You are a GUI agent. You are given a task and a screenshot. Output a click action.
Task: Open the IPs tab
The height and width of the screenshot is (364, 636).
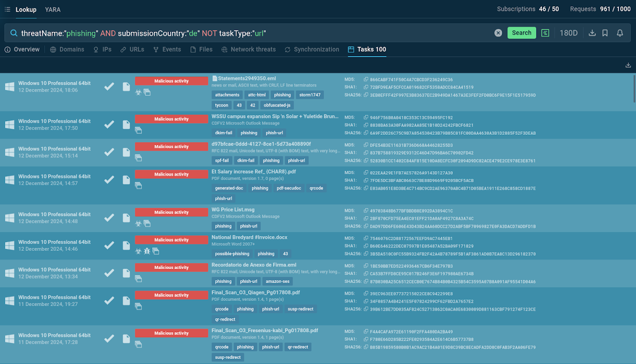point(102,50)
